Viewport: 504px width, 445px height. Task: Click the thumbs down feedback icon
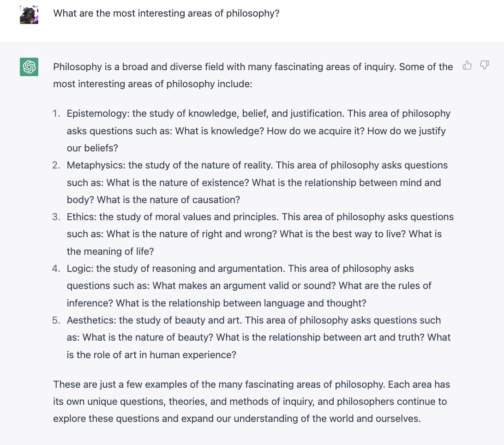coord(484,66)
